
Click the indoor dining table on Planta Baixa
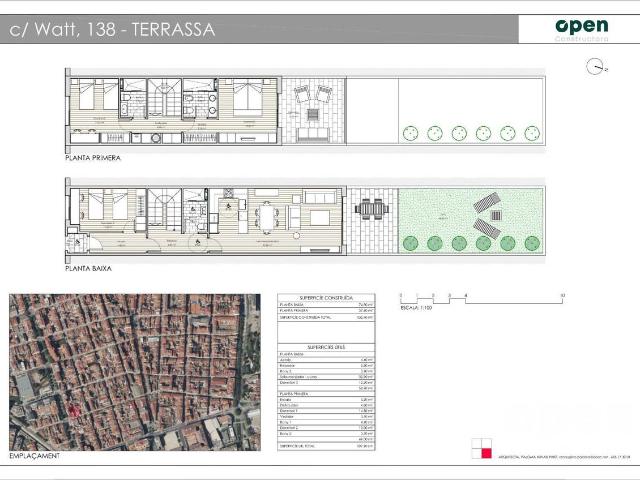(268, 214)
